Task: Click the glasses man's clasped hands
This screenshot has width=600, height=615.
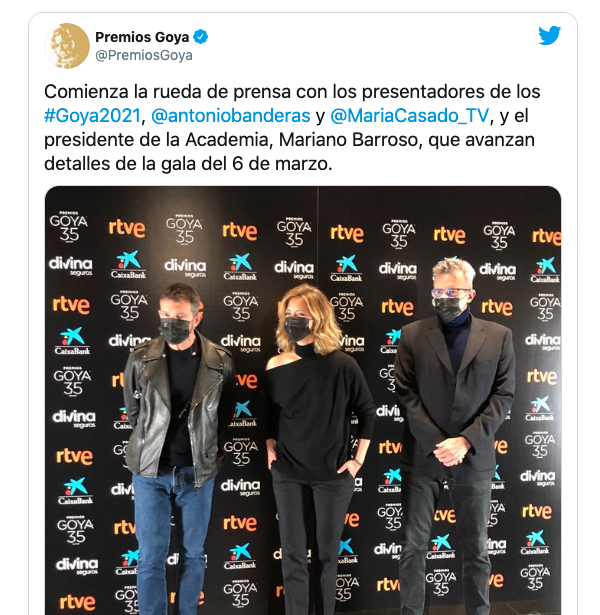Action: [x=453, y=451]
